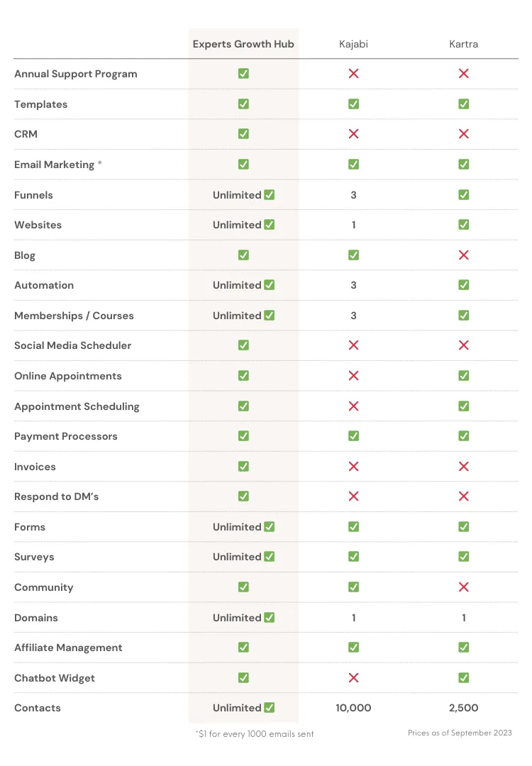
Task: Click Kajabi's red X in Invoices row
Action: (353, 467)
